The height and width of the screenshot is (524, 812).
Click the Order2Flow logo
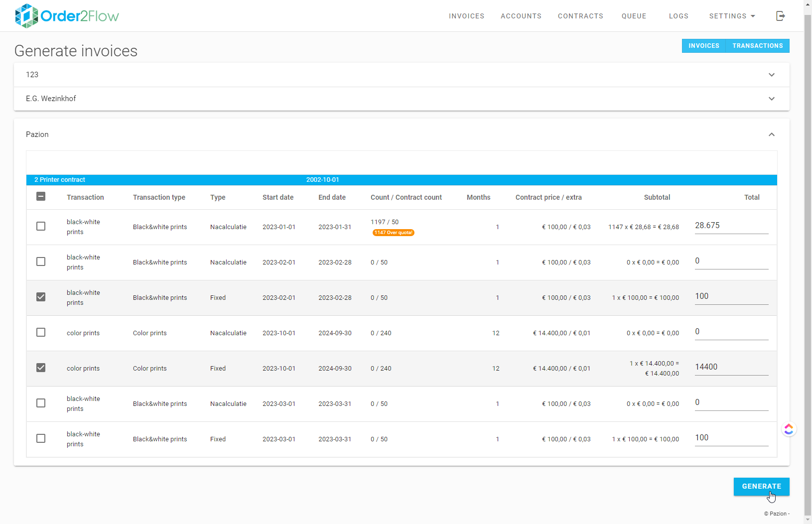(x=67, y=16)
